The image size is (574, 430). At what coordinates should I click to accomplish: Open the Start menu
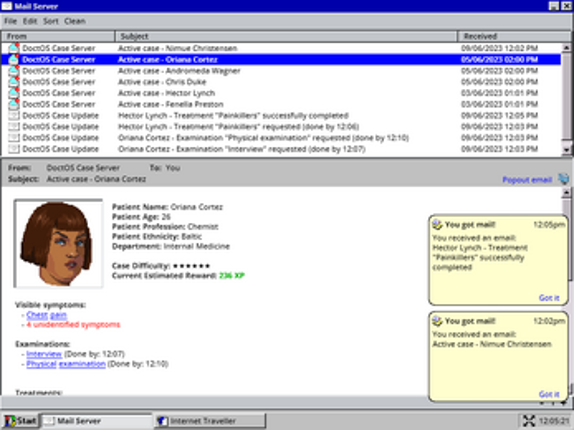(20, 421)
